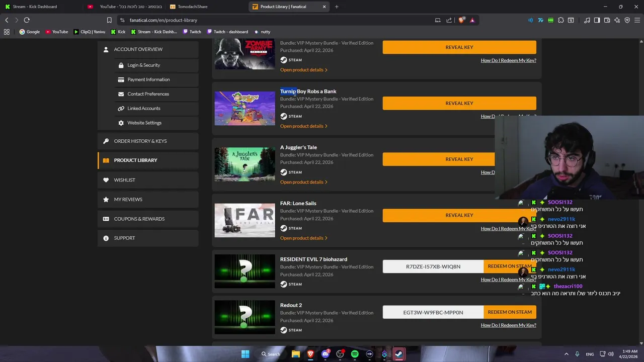The image size is (644, 362).
Task: Open the Brave VPN shield icon
Action: click(x=627, y=20)
